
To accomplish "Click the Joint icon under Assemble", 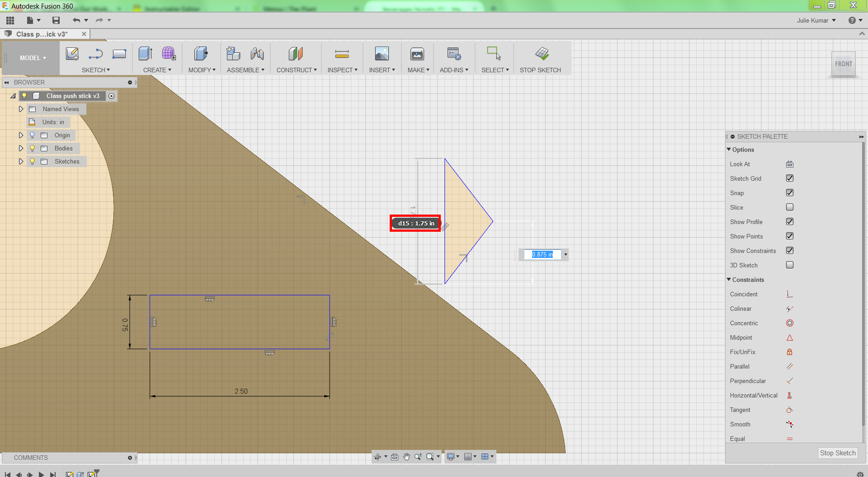I will (x=257, y=54).
